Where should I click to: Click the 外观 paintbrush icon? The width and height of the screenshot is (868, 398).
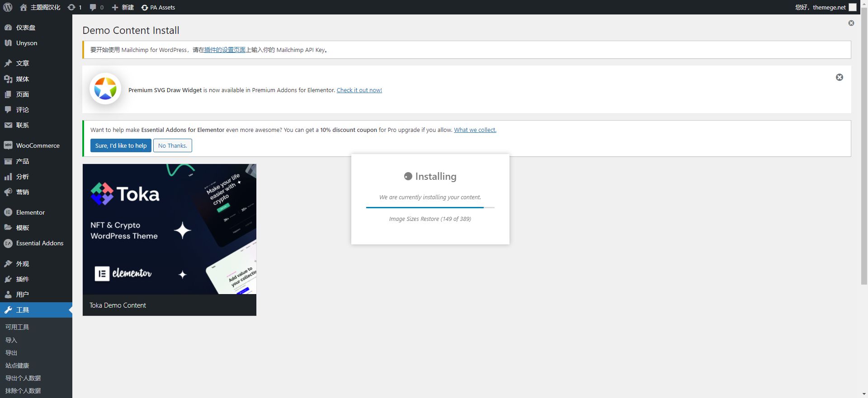(x=8, y=264)
